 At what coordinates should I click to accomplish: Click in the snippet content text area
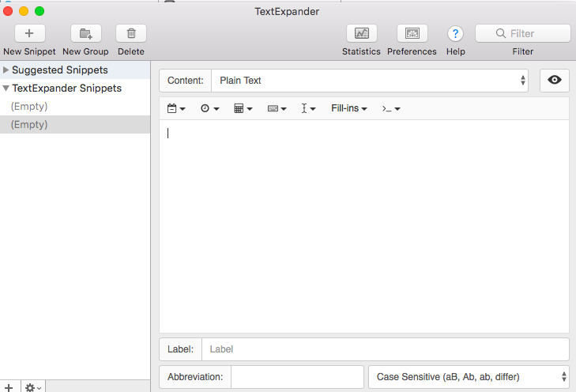(364, 226)
